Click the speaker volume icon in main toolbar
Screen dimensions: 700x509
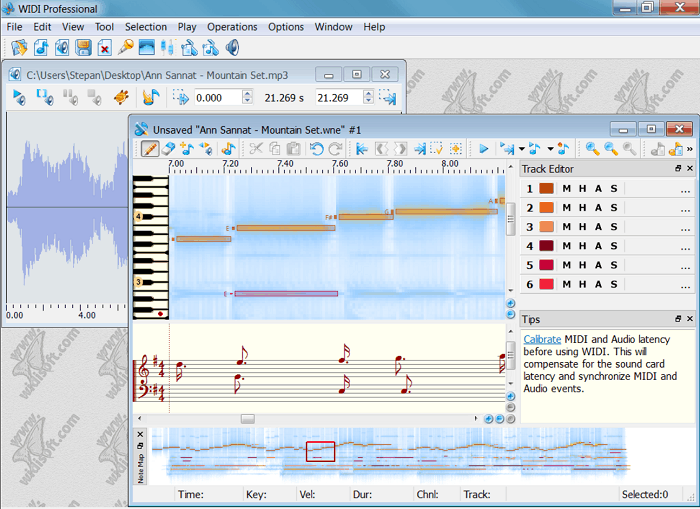coord(233,47)
